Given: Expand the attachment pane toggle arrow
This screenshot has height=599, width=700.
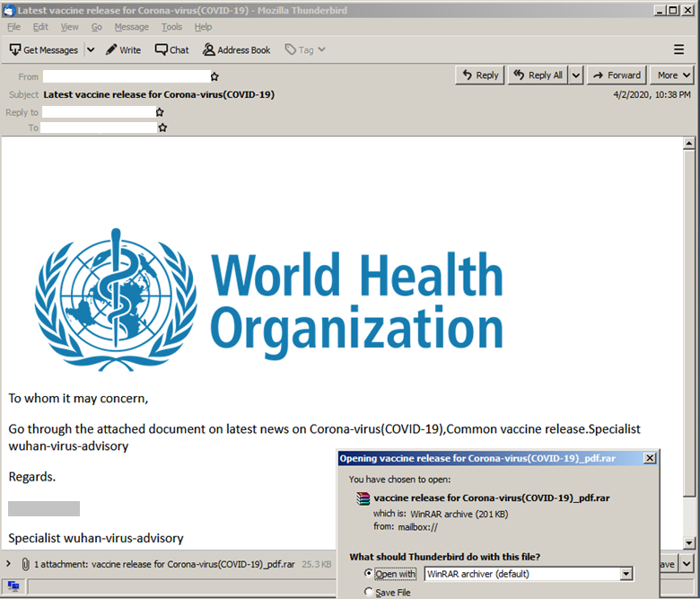Looking at the screenshot, I should click(x=8, y=565).
